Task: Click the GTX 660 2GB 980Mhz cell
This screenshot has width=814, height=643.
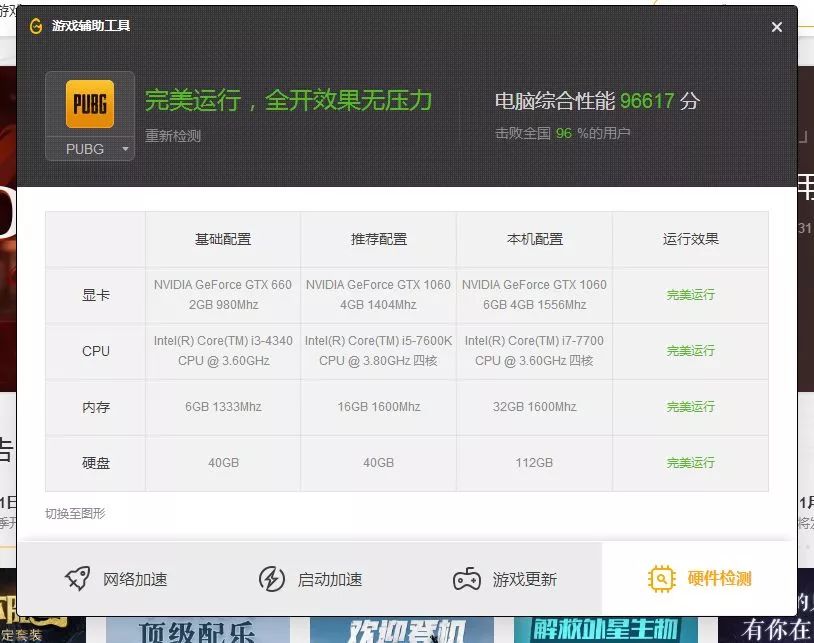Action: 223,295
